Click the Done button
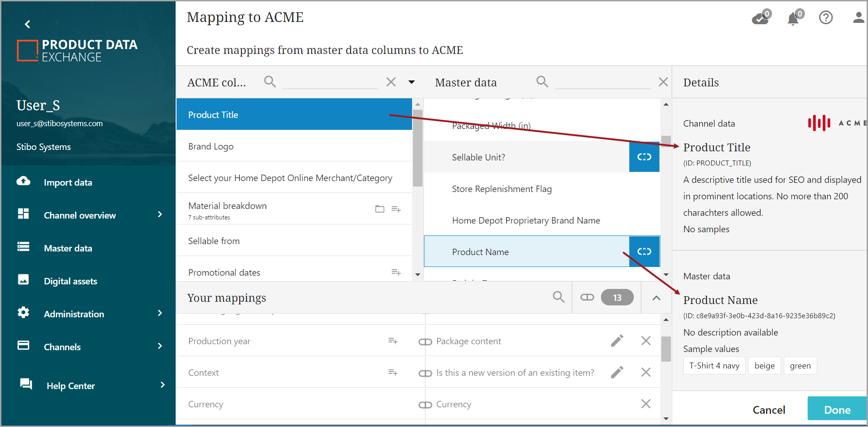This screenshot has width=868, height=427. (x=837, y=410)
